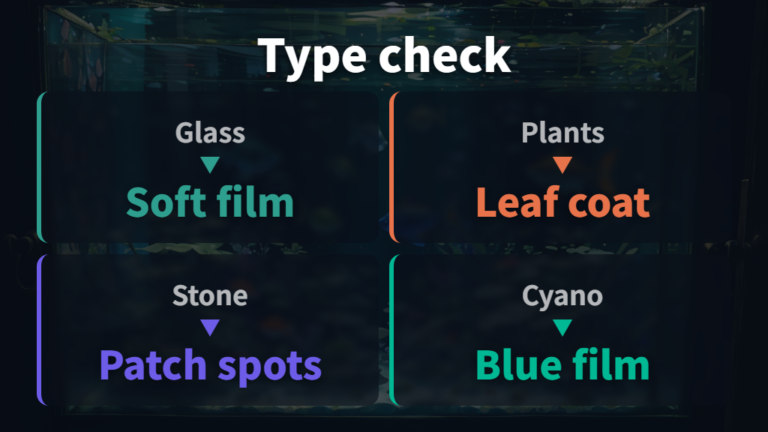Click the word coat in Leaf coat
This screenshot has width=768, height=432.
point(609,203)
